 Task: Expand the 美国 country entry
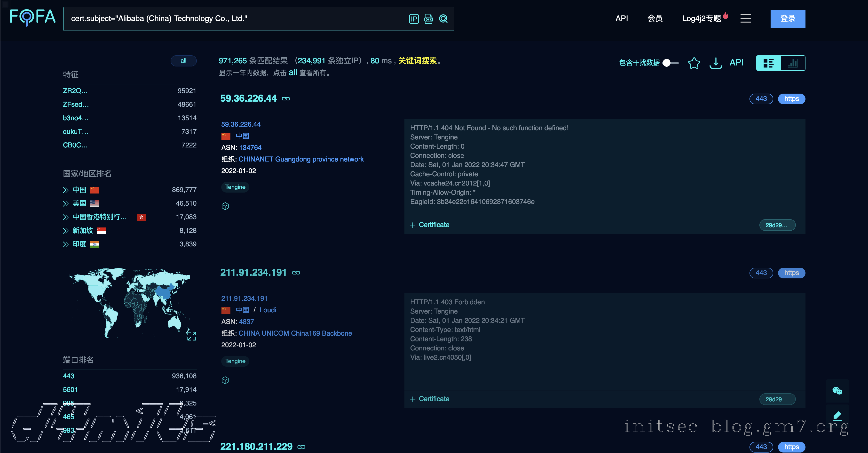click(66, 204)
